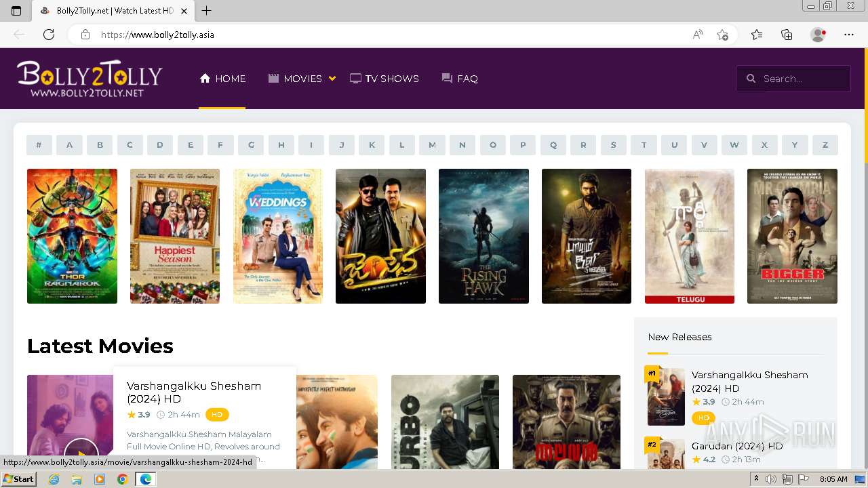The image size is (868, 488).
Task: Go to TV SHOWS page
Action: coord(384,79)
